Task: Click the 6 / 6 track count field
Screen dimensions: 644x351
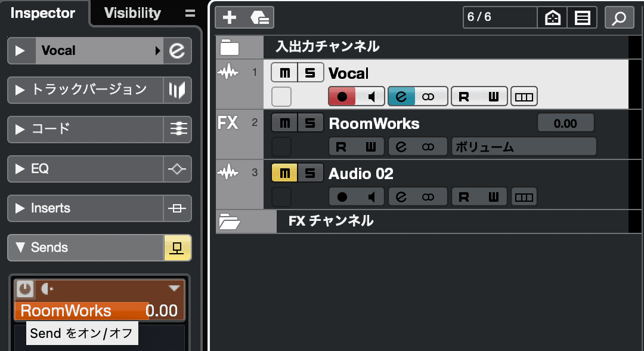Action: [500, 17]
